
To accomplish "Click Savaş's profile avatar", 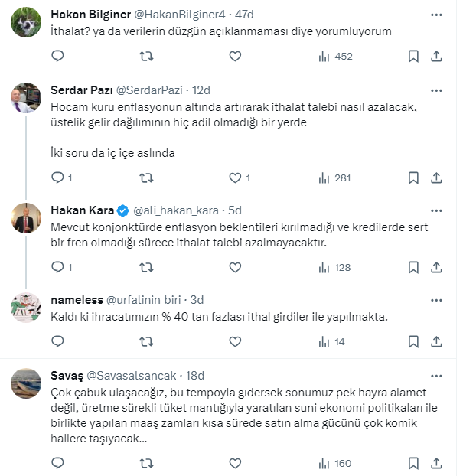I will [x=25, y=382].
